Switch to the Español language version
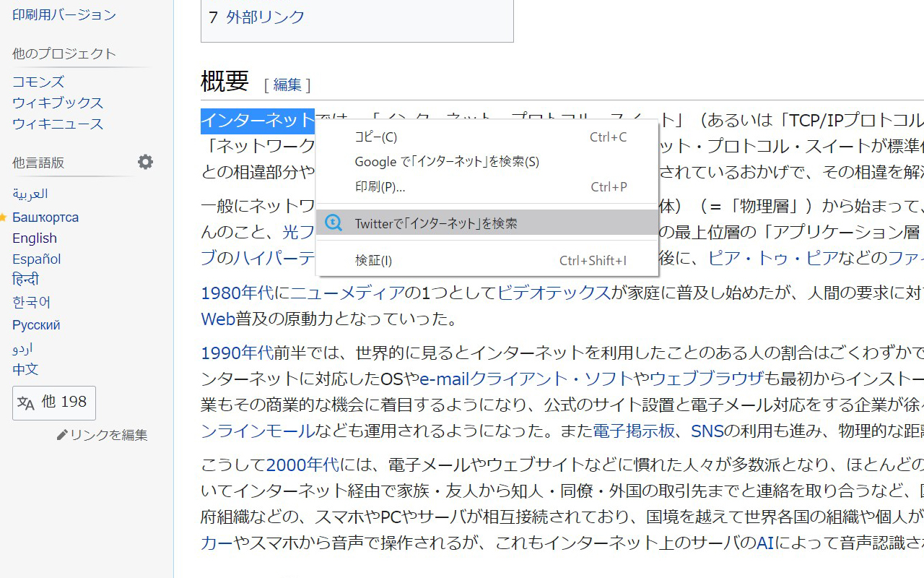 (x=37, y=259)
